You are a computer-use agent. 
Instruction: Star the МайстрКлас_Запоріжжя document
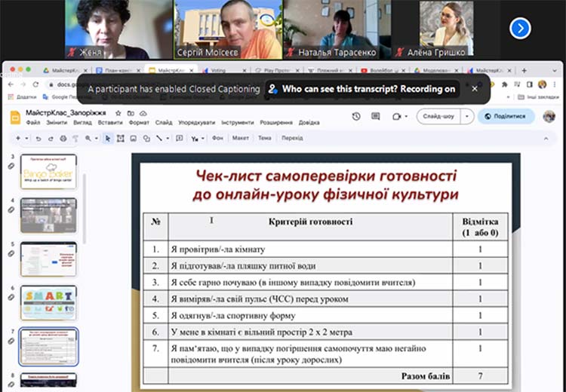(x=118, y=112)
